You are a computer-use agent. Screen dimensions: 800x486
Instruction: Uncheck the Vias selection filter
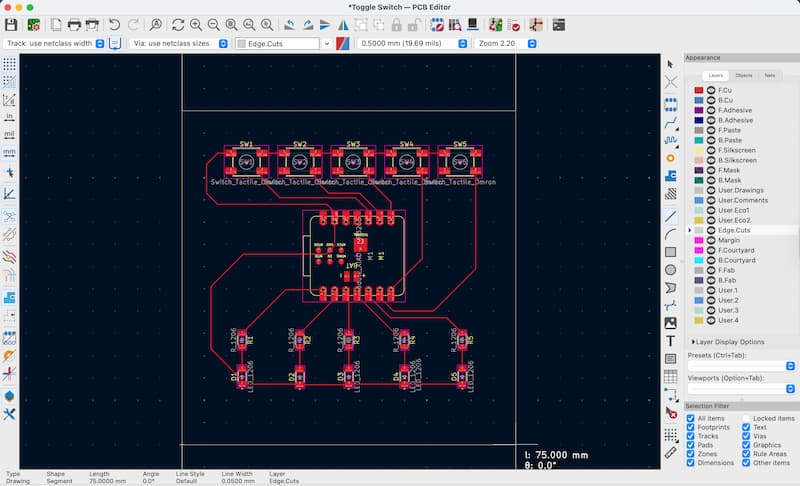744,436
